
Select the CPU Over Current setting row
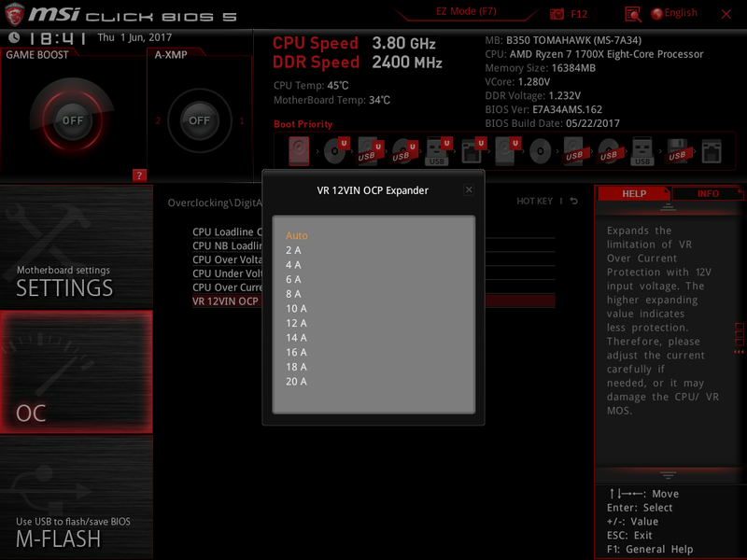pos(227,287)
